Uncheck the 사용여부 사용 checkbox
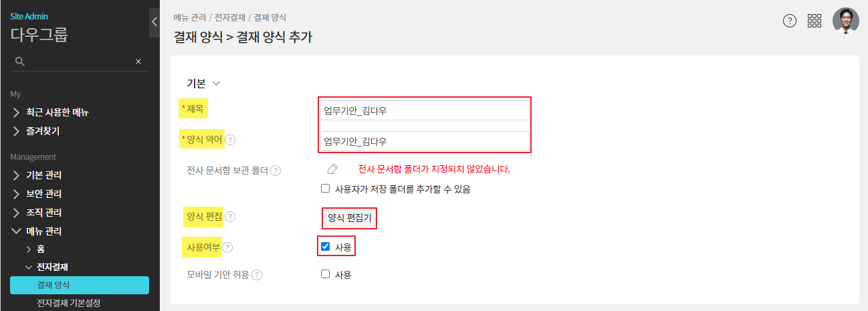The image size is (868, 311). [x=326, y=247]
